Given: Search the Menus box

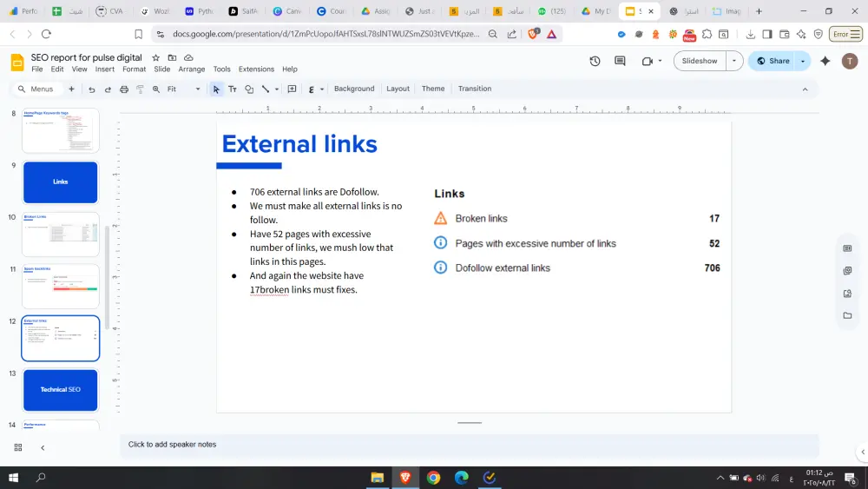Looking at the screenshot, I should click(36, 89).
